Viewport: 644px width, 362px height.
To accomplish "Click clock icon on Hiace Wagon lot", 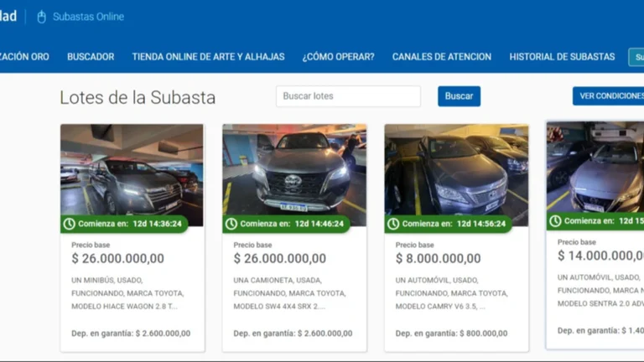I will coord(69,224).
